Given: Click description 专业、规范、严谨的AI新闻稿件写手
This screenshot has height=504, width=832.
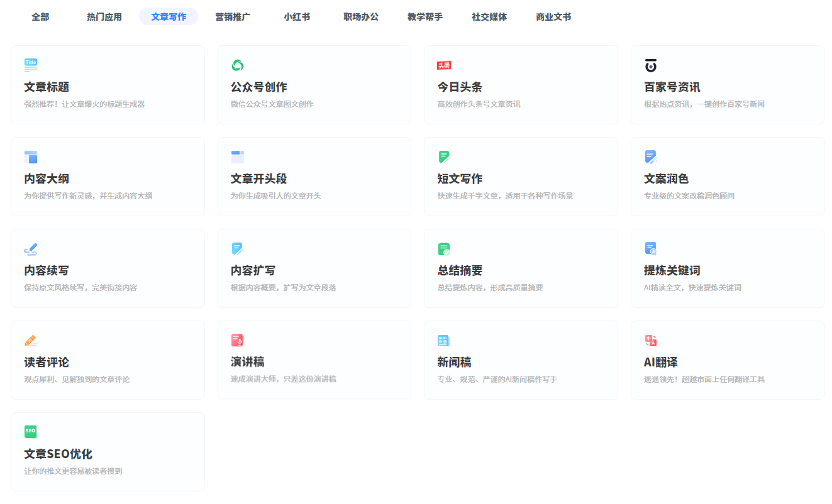Looking at the screenshot, I should (497, 380).
